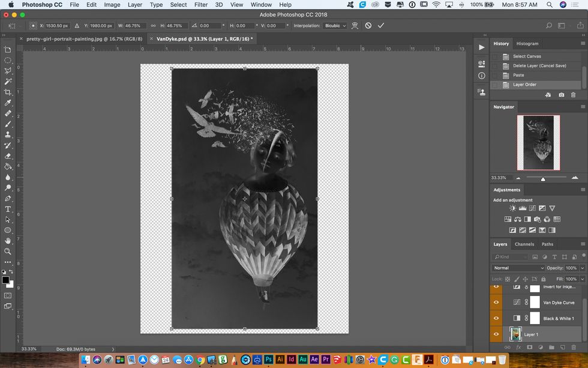Switch to pretty-girl-portrait-painting.jpg document tab
This screenshot has height=368, width=588.
pos(84,38)
